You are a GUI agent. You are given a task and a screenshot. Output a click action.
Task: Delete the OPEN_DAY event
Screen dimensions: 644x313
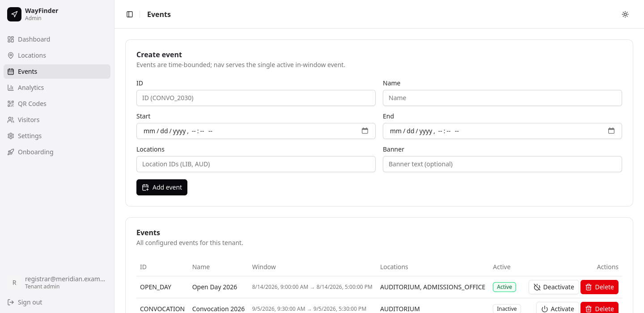pyautogui.click(x=599, y=287)
